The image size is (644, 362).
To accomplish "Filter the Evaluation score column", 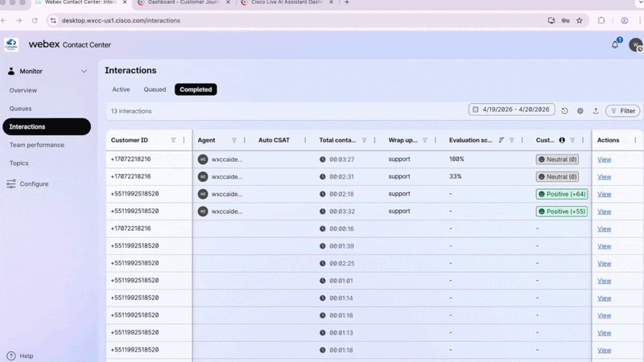I will coord(512,140).
